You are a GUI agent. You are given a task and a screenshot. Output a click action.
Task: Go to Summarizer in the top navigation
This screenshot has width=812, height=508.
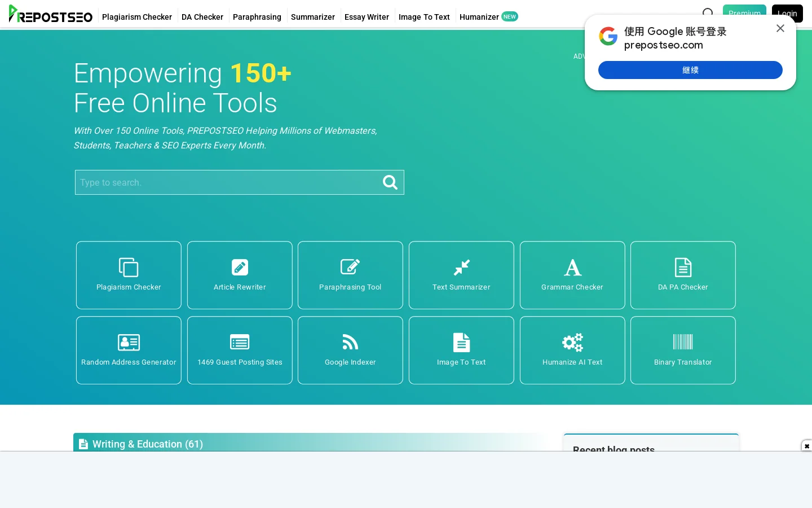[313, 17]
